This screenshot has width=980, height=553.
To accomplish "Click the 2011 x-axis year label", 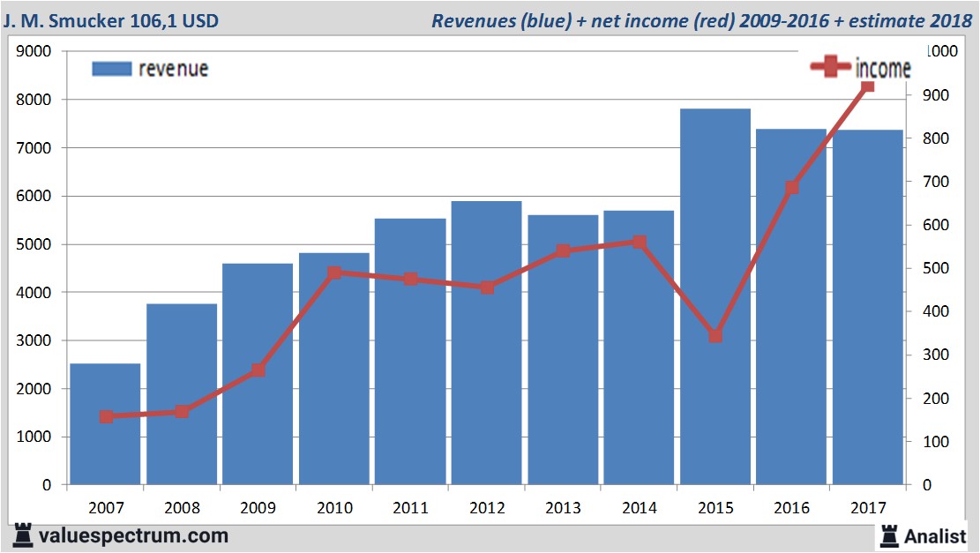I will tap(411, 508).
